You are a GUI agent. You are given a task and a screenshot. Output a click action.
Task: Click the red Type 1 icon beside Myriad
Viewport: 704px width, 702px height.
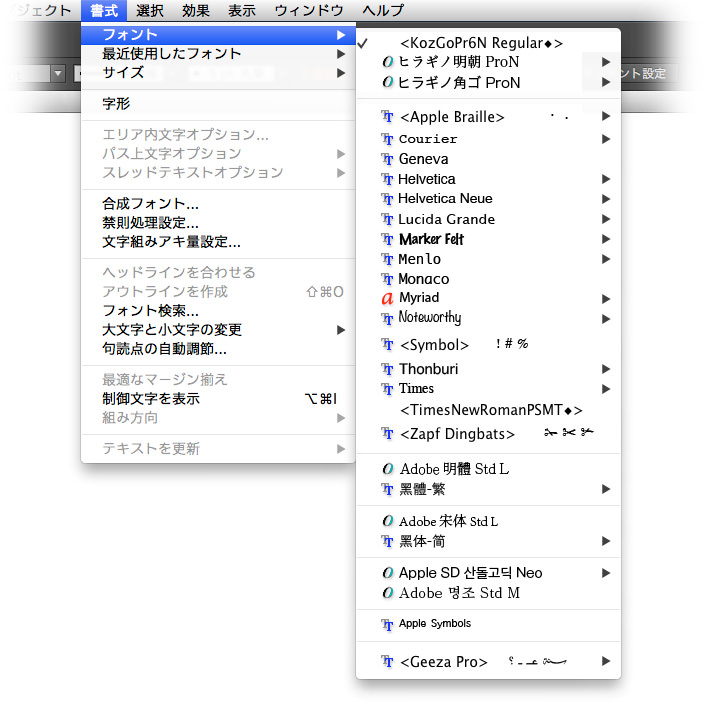point(387,298)
